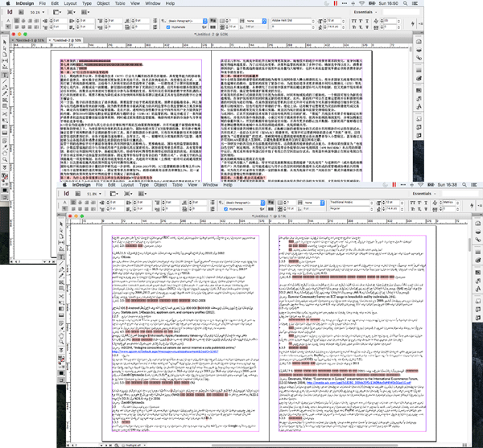483x448 pixels.
Task: Select the Gradient Swatch tool in Untitled-1 window
Action: point(61,309)
